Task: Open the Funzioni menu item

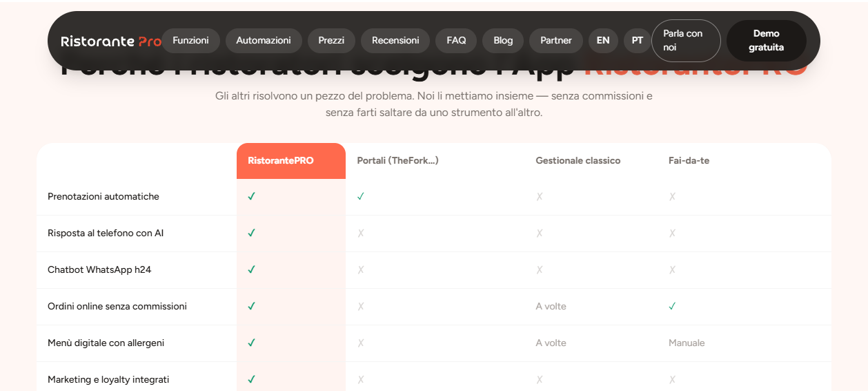Action: (x=190, y=41)
